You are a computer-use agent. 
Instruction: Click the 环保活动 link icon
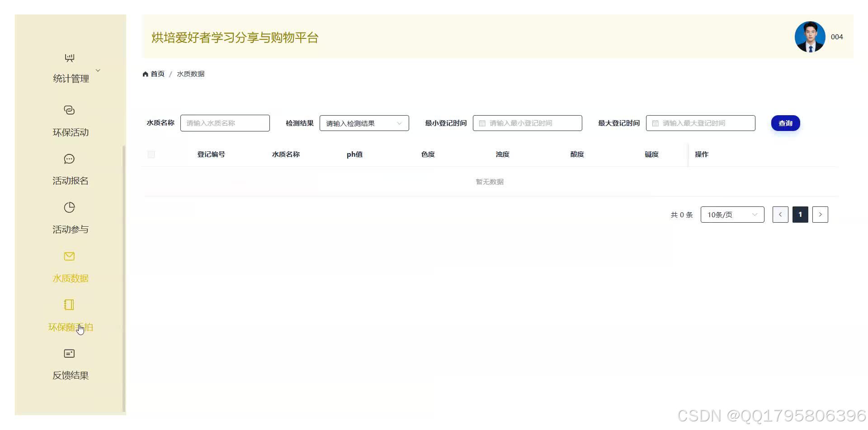click(x=69, y=110)
